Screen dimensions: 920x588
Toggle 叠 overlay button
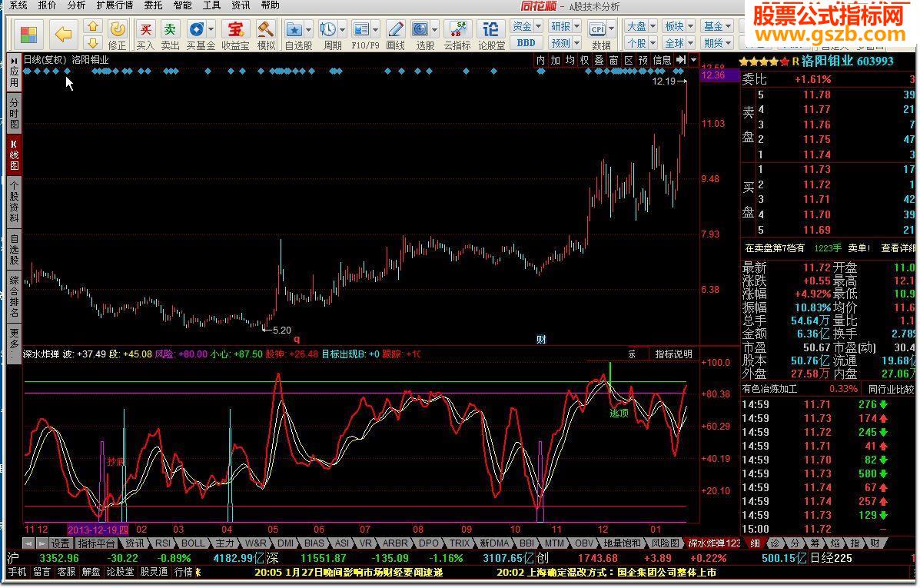tap(599, 60)
